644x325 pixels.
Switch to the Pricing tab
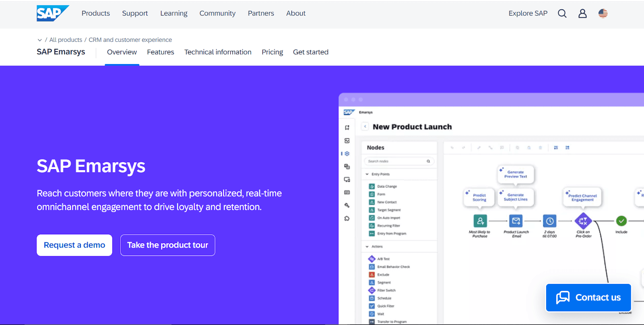tap(272, 52)
